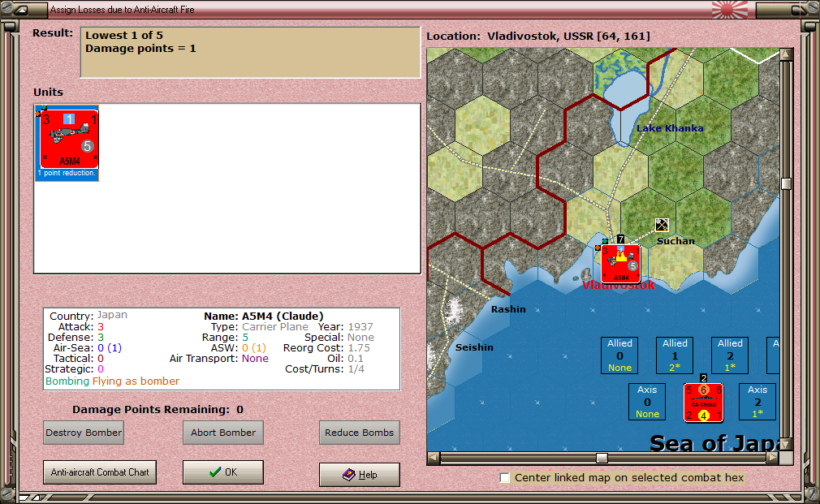The width and height of the screenshot is (820, 504).
Task: Open the Anti-aircraft Combat Chart
Action: [99, 472]
